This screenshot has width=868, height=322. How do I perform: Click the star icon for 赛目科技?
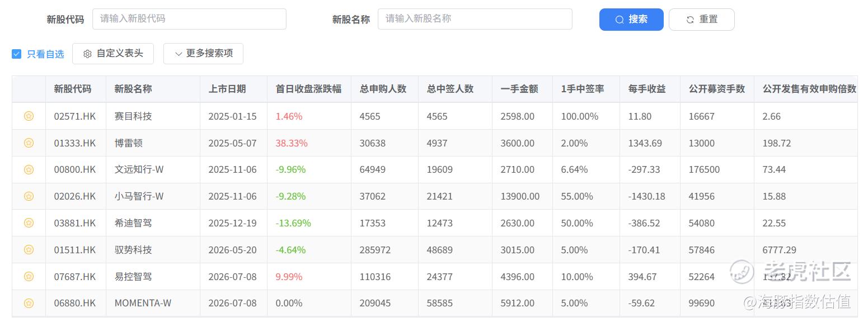[x=29, y=116]
